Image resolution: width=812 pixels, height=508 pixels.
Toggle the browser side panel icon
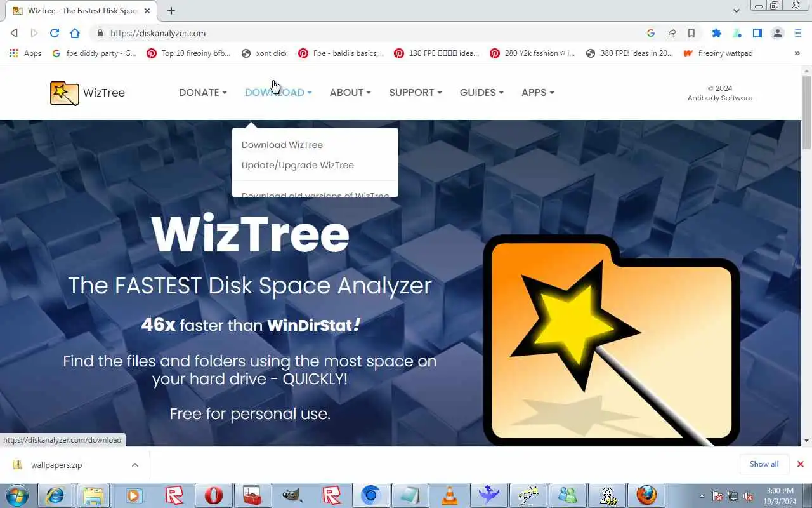757,33
